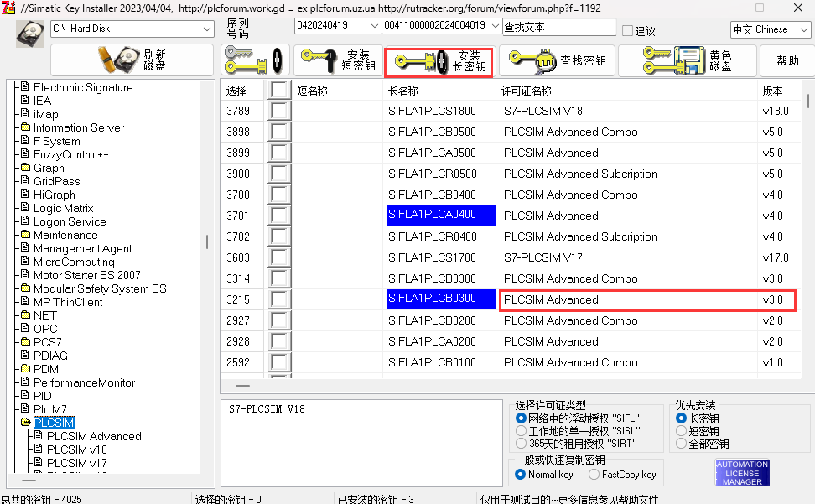Click the 版本 column header
Image resolution: width=815 pixels, height=504 pixels.
pyautogui.click(x=772, y=91)
